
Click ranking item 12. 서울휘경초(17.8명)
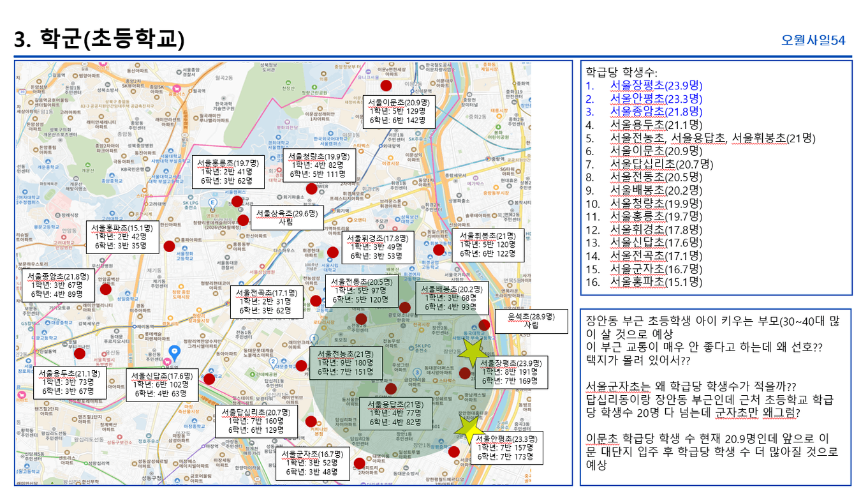tap(644, 229)
